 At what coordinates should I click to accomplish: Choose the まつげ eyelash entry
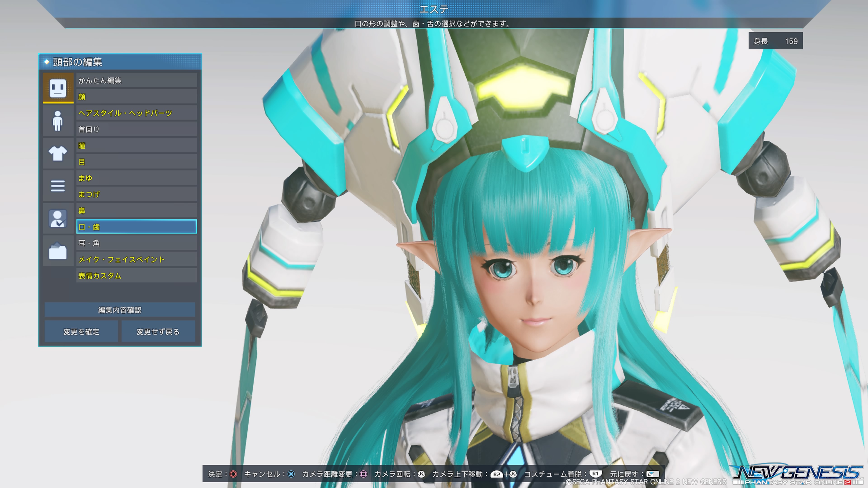click(x=137, y=194)
